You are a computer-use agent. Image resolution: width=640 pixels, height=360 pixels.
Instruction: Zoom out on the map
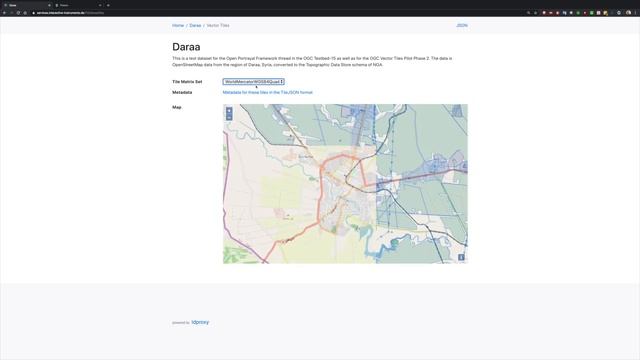coord(229,118)
